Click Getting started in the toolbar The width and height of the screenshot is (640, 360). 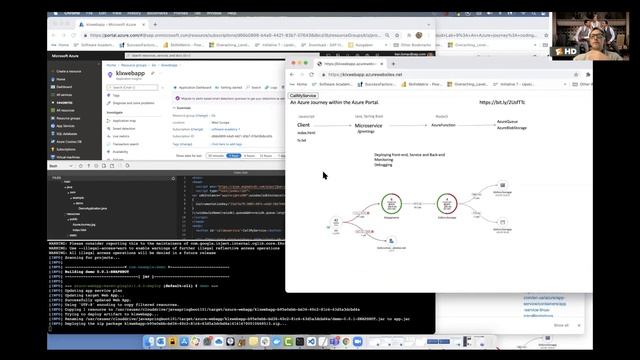[228, 87]
